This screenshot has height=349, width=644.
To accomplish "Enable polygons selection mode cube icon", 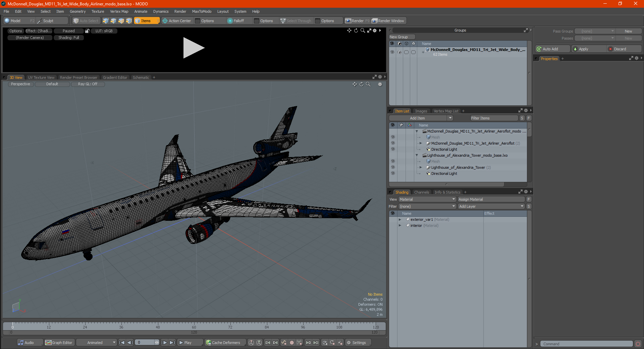I will point(121,21).
